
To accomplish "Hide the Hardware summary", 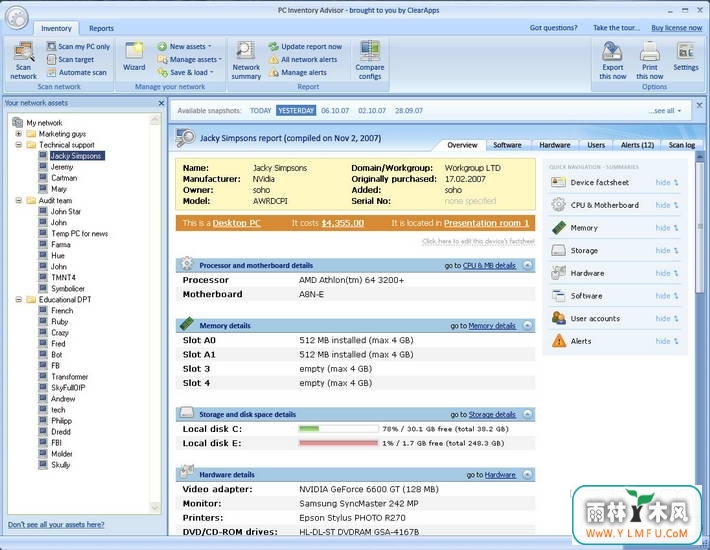I will click(667, 273).
